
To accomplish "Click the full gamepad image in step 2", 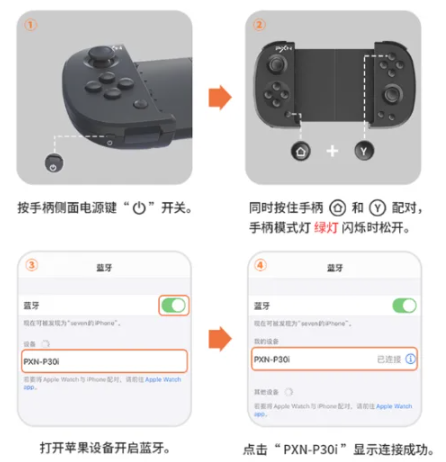I will click(x=335, y=85).
